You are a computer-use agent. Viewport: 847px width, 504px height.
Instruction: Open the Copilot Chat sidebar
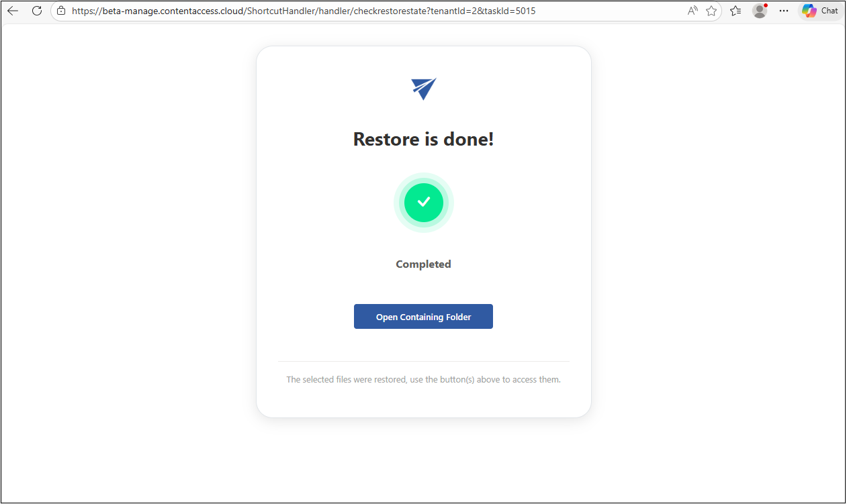pos(820,11)
